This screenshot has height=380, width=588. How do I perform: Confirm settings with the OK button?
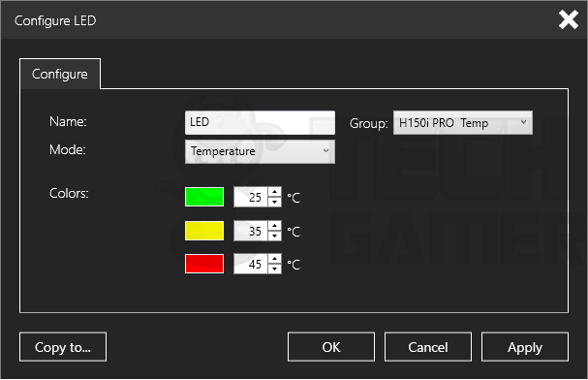pyautogui.click(x=331, y=347)
